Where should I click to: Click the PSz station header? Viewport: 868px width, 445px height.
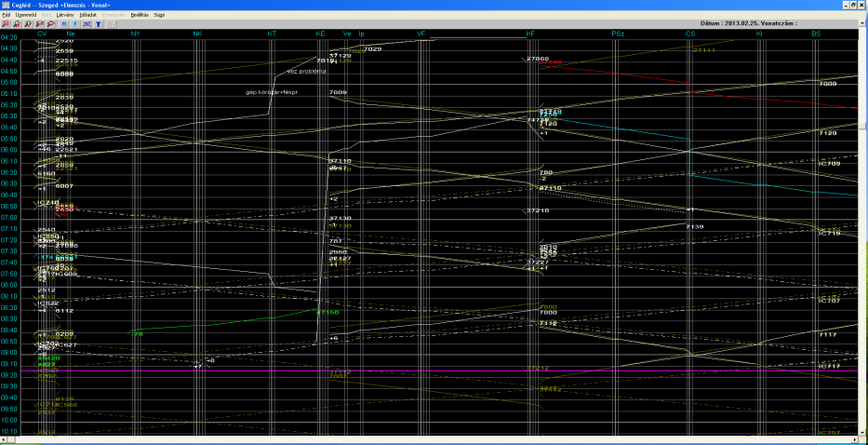[618, 34]
